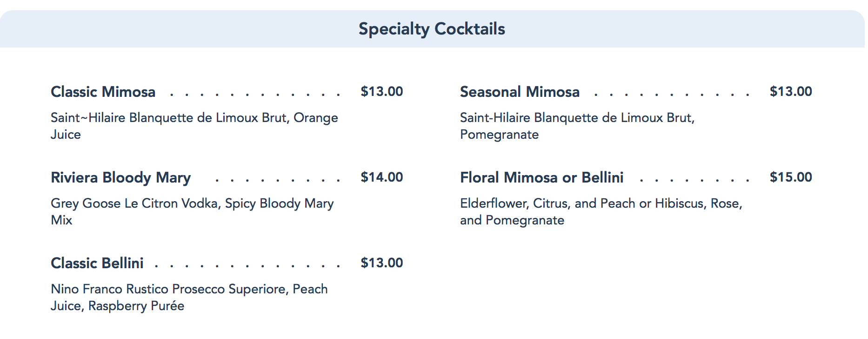Click the Elderflower, Citrus, and Peach description
Screen dimensions: 868x339
click(601, 211)
